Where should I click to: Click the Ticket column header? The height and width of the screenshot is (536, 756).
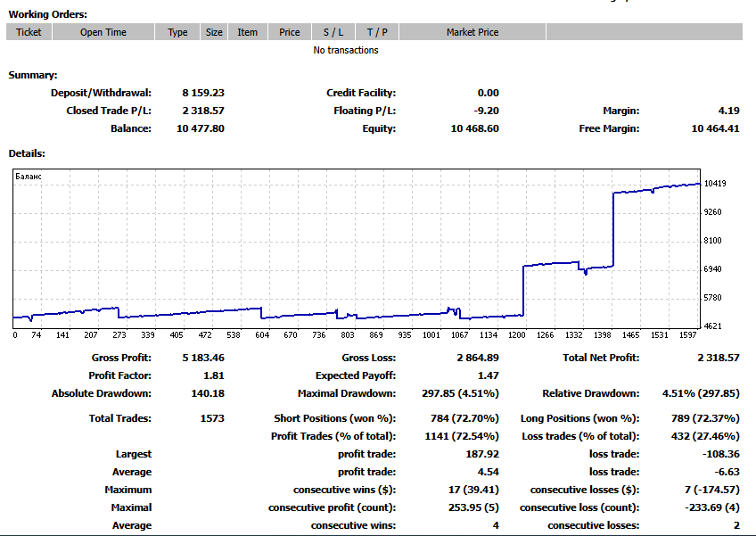[x=29, y=32]
